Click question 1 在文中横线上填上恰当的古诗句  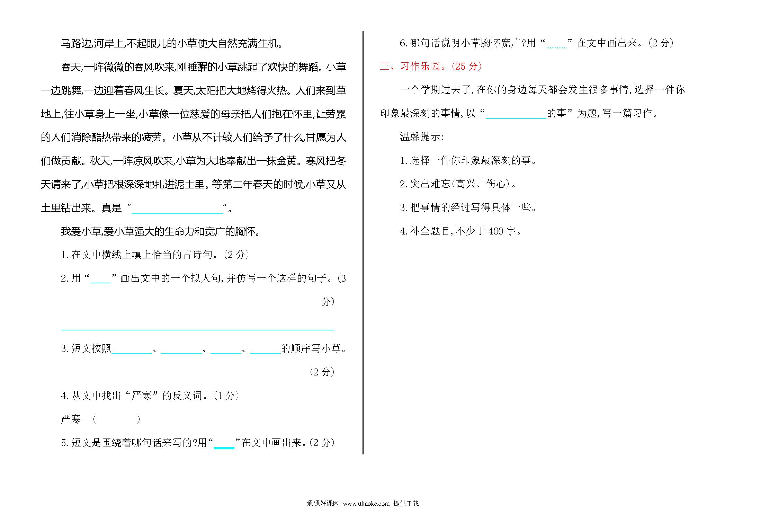click(x=155, y=255)
